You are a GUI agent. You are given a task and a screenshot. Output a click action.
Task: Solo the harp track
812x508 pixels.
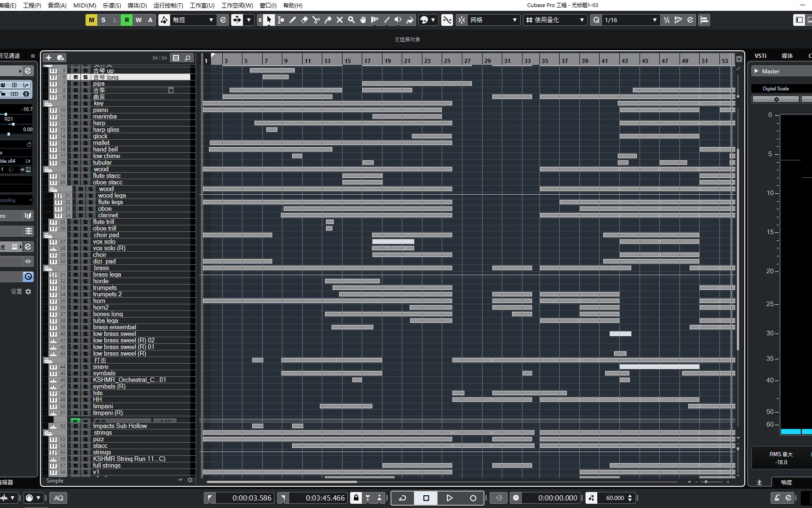[86, 123]
